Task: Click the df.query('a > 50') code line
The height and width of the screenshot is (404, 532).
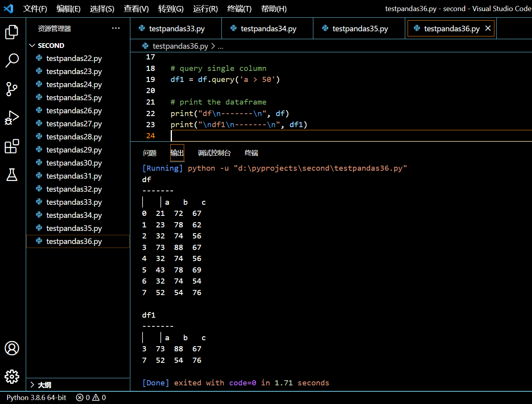Action: tap(225, 80)
